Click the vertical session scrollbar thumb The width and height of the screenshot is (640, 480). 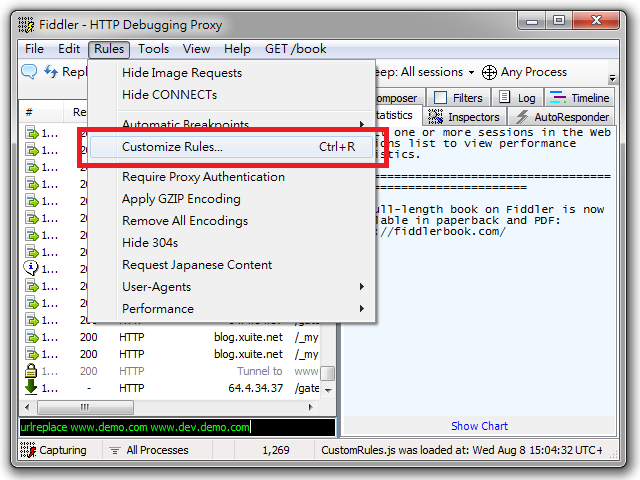[x=328, y=373]
